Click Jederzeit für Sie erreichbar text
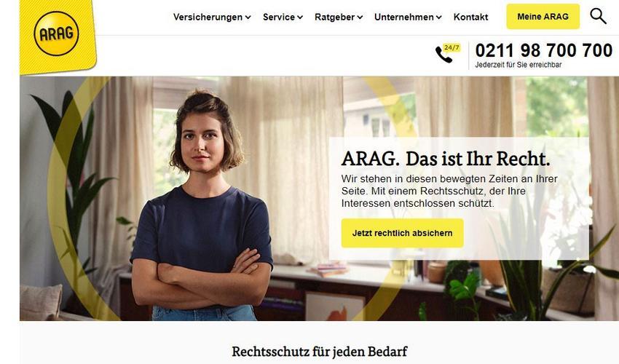619x364 pixels. pos(518,65)
